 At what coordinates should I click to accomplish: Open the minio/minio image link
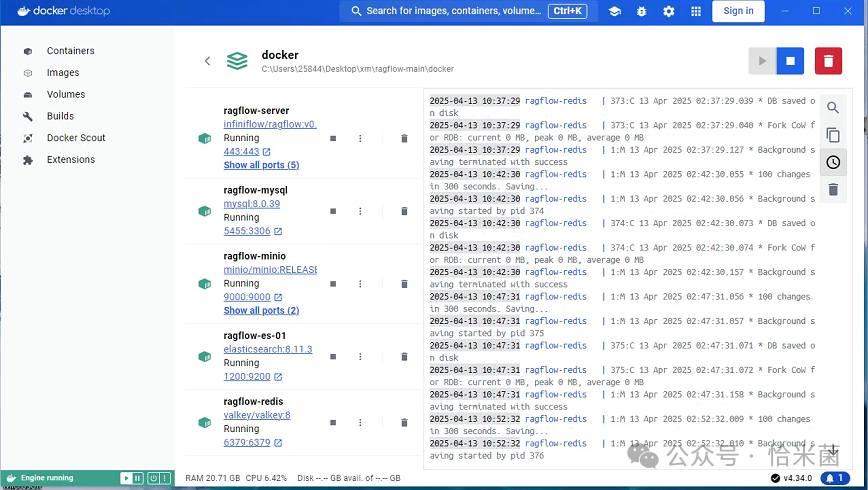[270, 270]
